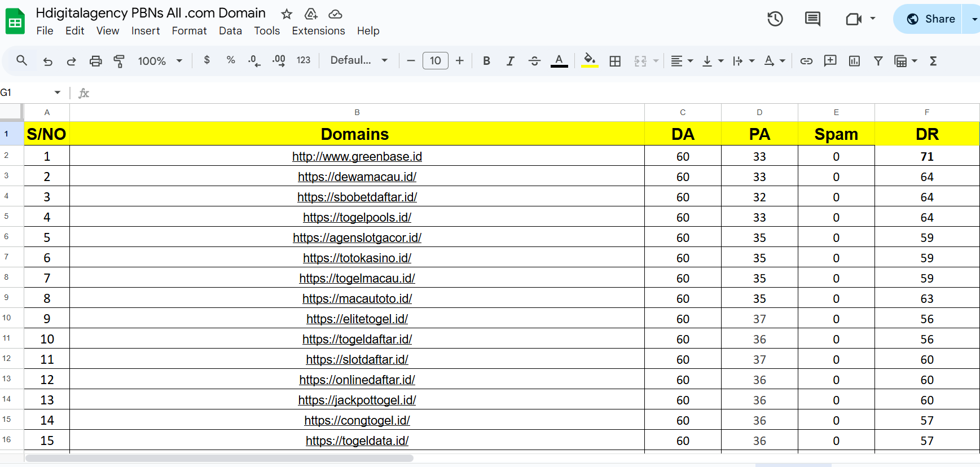Toggle italic formatting
980x467 pixels.
pyautogui.click(x=510, y=61)
